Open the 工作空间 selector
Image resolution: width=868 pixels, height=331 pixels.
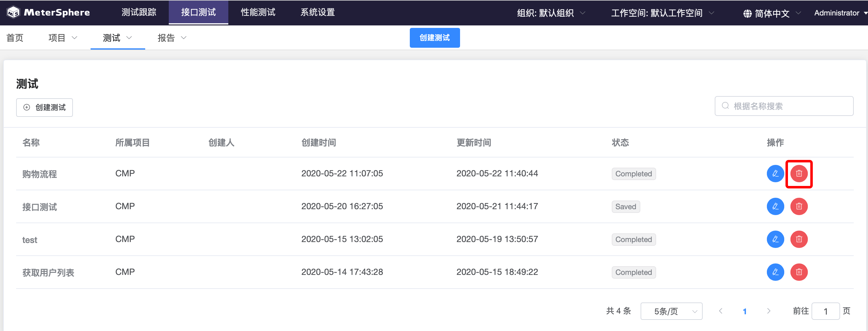(662, 13)
